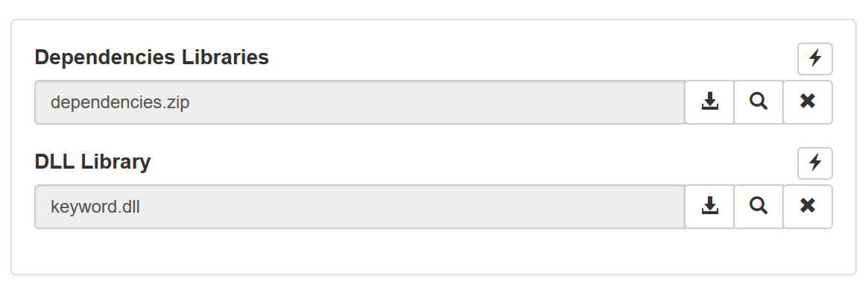Click the X button in the Dependencies Libraries row
Image resolution: width=868 pixels, height=291 pixels.
coord(808,102)
